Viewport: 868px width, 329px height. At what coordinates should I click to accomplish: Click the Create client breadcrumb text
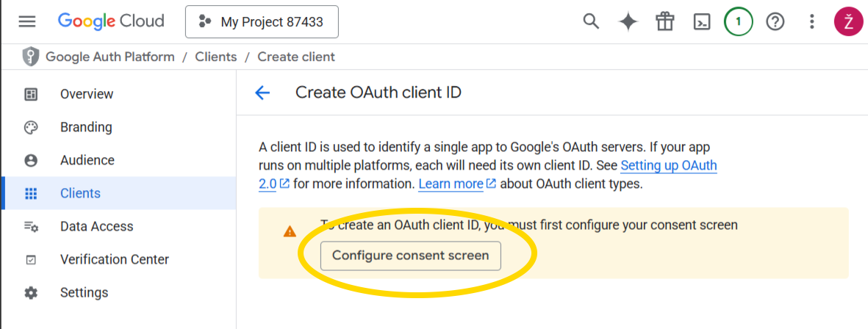click(x=296, y=57)
